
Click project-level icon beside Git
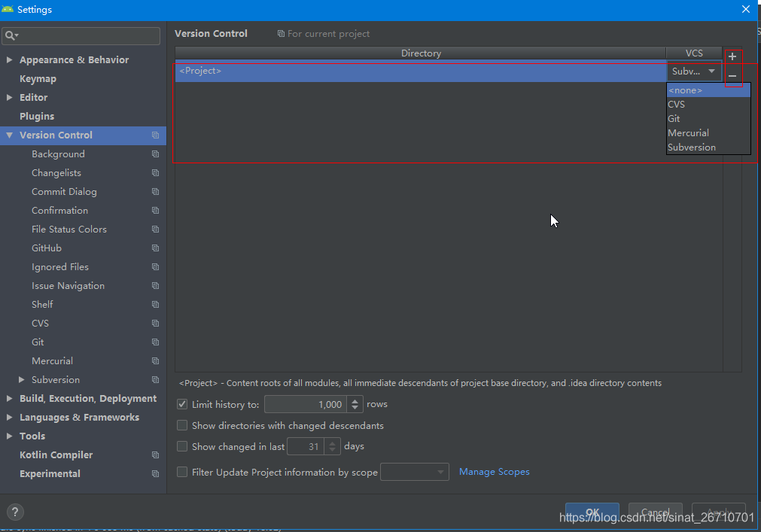point(155,342)
